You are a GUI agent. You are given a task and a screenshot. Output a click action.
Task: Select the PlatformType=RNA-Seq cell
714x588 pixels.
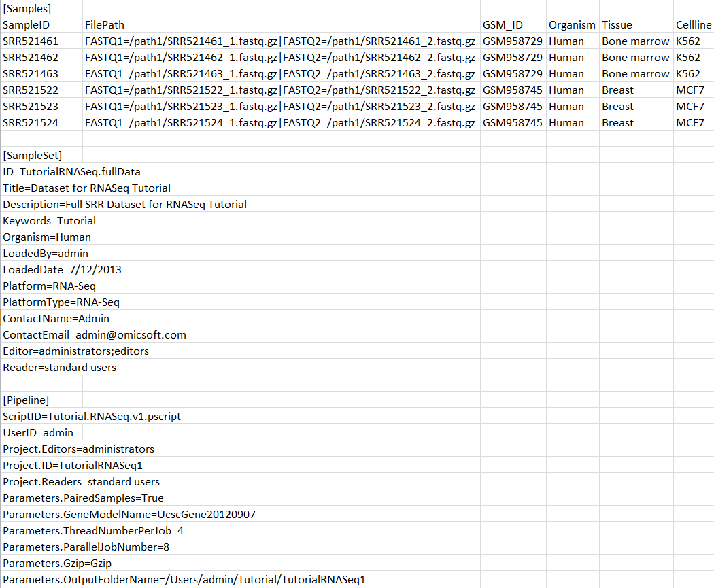(61, 302)
